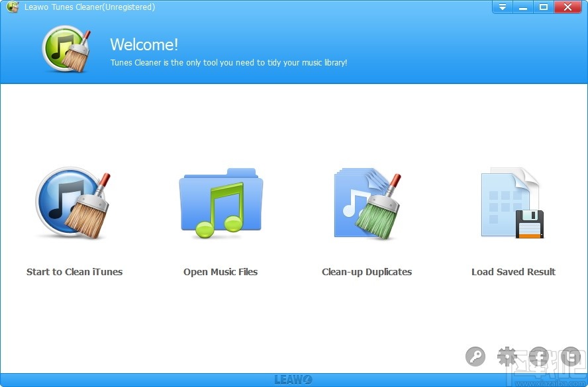Click the Start to Clean iTunes label

click(x=74, y=272)
